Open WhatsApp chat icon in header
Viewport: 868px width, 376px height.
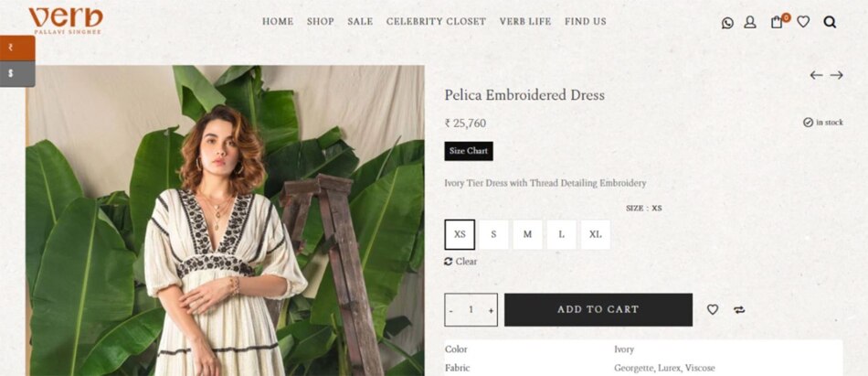point(727,23)
